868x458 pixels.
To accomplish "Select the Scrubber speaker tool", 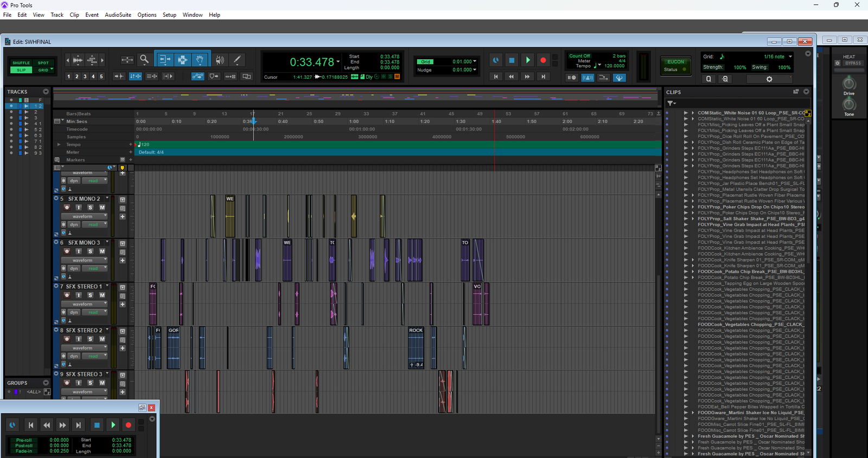I will (220, 60).
